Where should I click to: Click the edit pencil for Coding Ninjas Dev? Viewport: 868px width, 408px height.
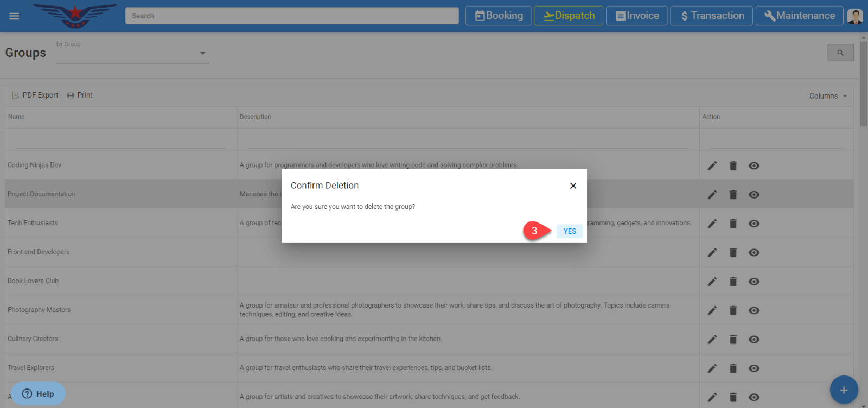712,165
